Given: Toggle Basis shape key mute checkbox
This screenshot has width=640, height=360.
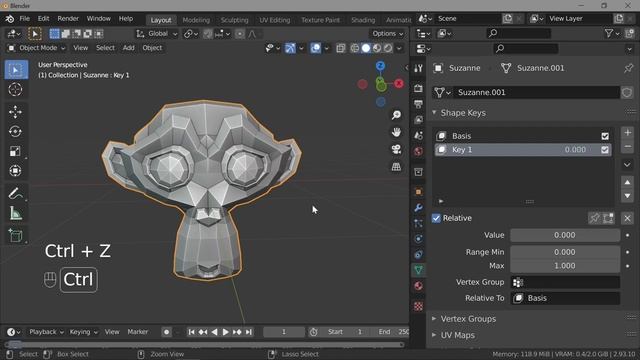Looking at the screenshot, I should tap(605, 136).
